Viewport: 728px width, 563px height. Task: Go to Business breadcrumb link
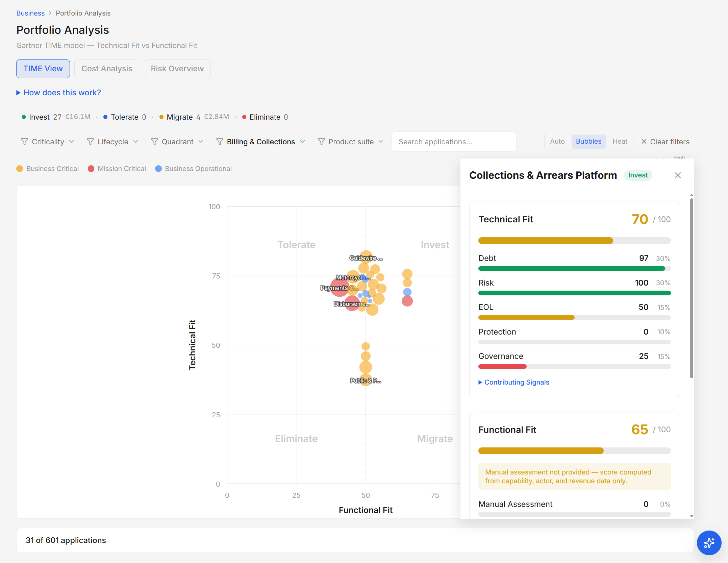[x=30, y=13]
